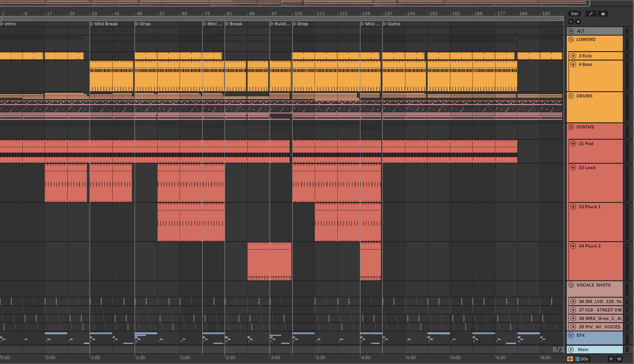Select the Pluck 2 clip at bar 89

click(x=269, y=261)
